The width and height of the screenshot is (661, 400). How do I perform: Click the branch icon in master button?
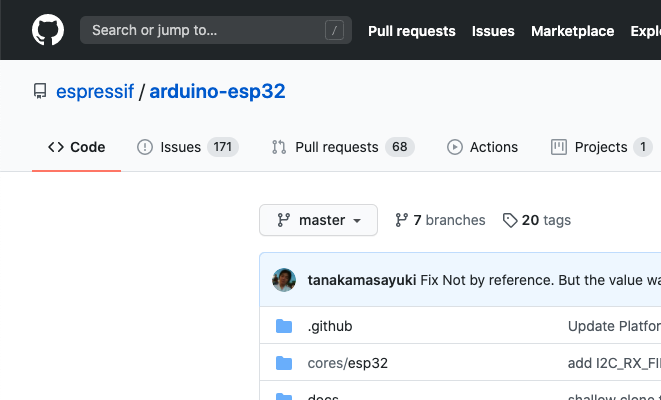(283, 220)
